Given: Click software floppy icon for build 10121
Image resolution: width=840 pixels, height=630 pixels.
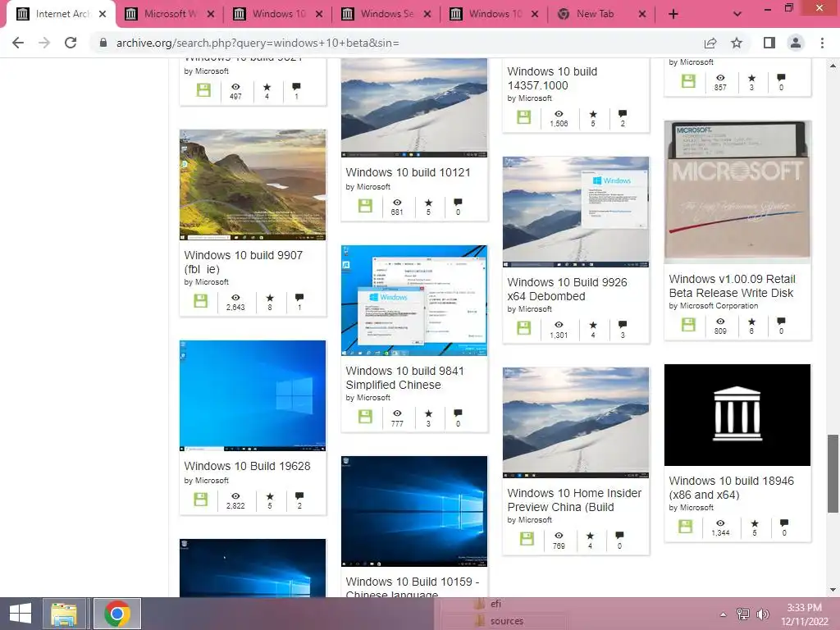Looking at the screenshot, I should (365, 206).
